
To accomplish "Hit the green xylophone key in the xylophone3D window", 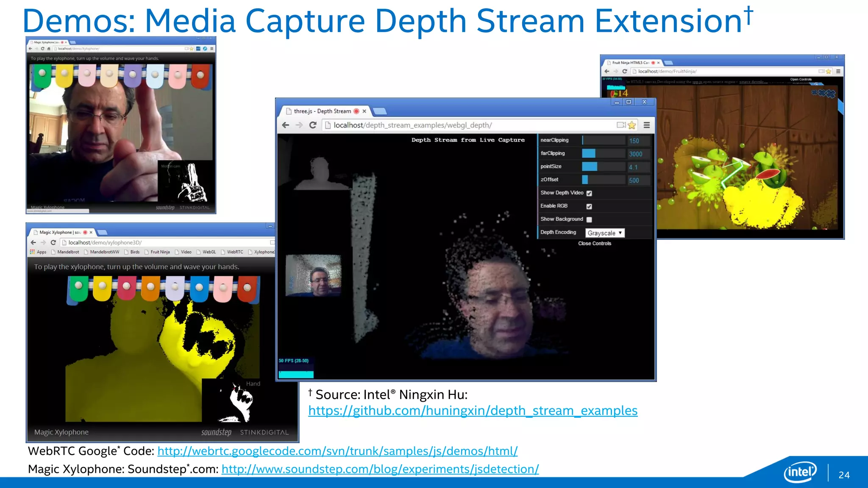I will click(78, 289).
